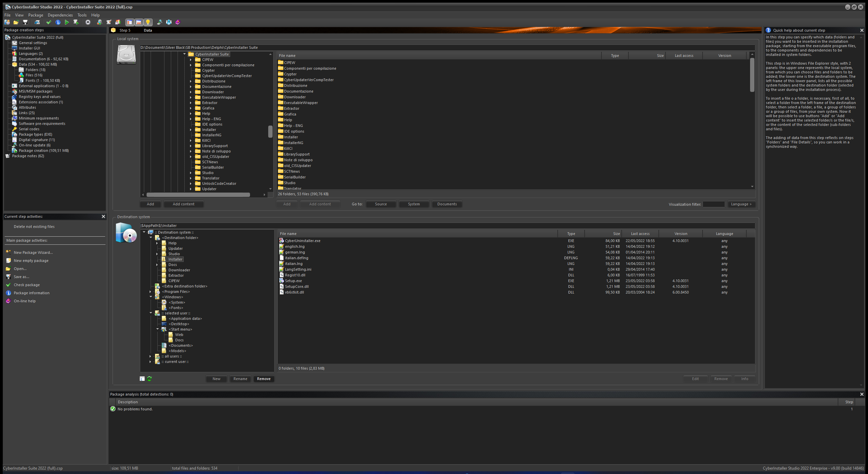Collapse the <Windows> destination node
The image size is (868, 474).
(151, 297)
